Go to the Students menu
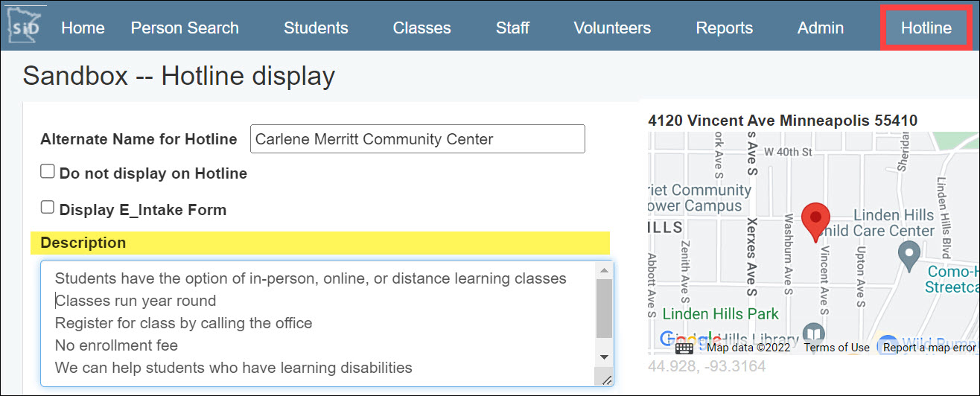 [316, 28]
